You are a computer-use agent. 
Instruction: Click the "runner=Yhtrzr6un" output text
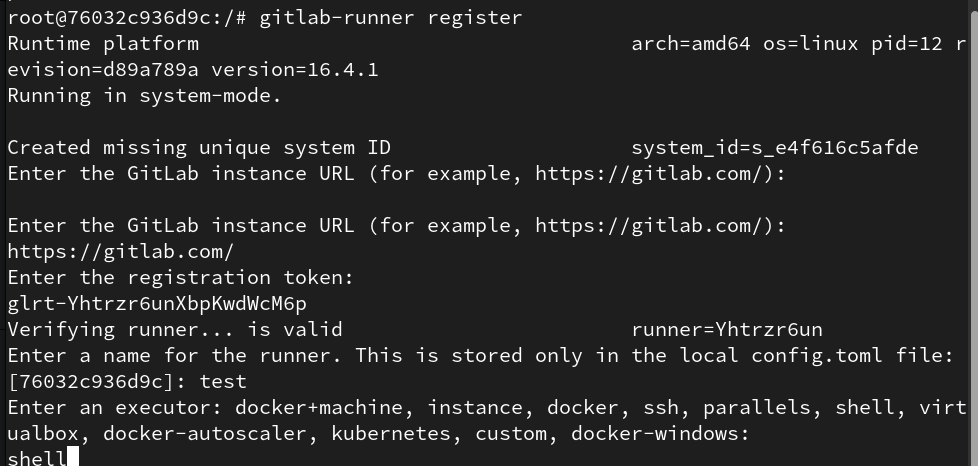click(726, 329)
